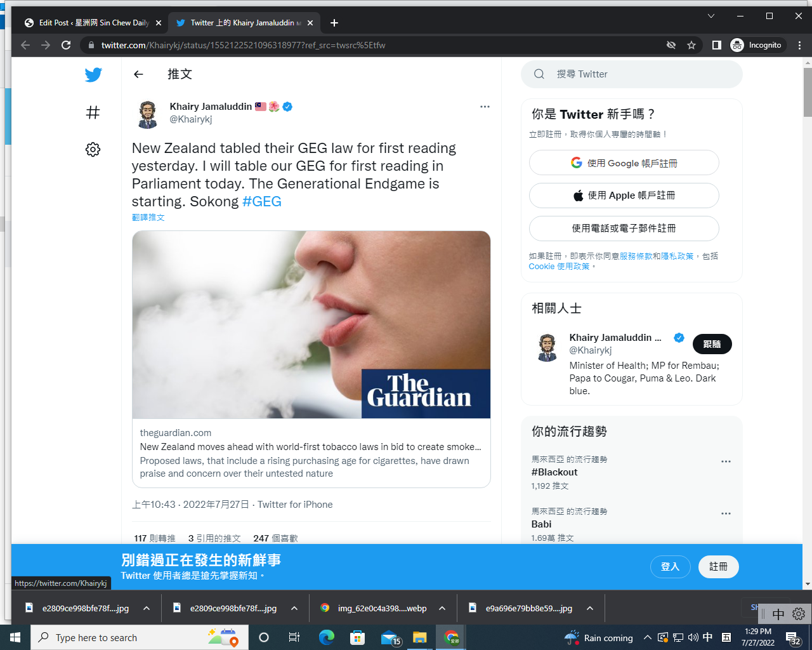Reload the page with the refresh icon
This screenshot has width=812, height=650.
pos(66,45)
